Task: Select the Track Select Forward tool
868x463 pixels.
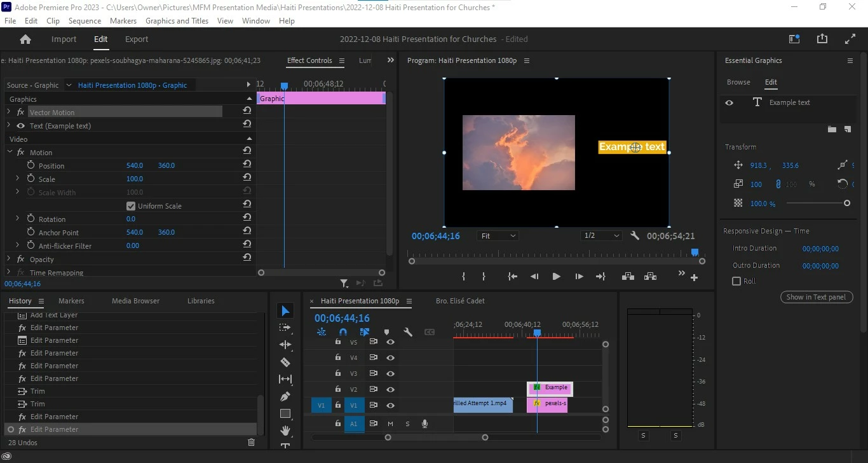Action: (x=285, y=328)
